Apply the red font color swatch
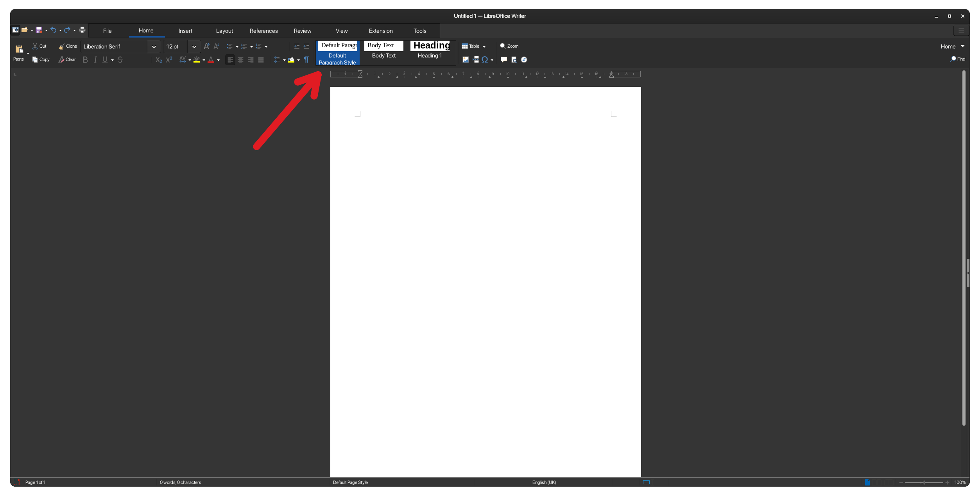Image resolution: width=980 pixels, height=498 pixels. click(x=211, y=60)
